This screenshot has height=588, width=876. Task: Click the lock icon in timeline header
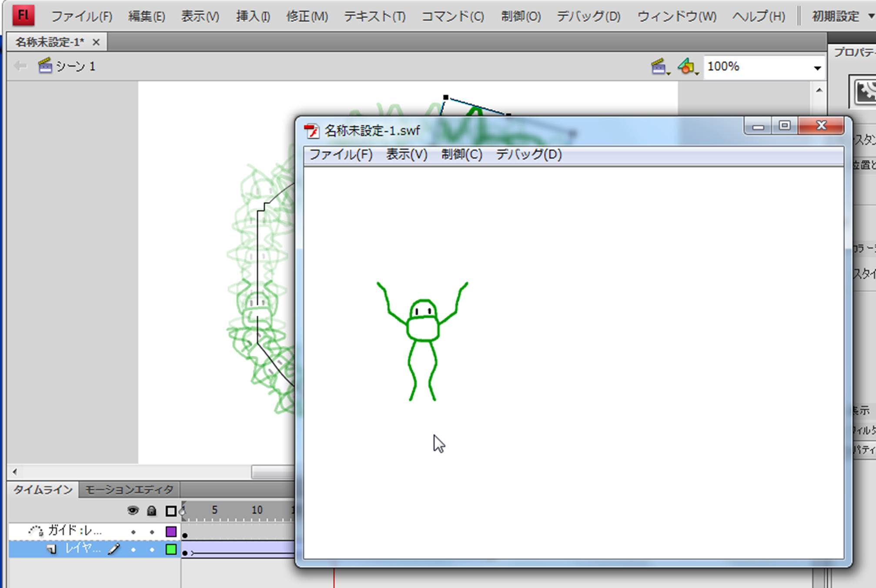coord(151,511)
